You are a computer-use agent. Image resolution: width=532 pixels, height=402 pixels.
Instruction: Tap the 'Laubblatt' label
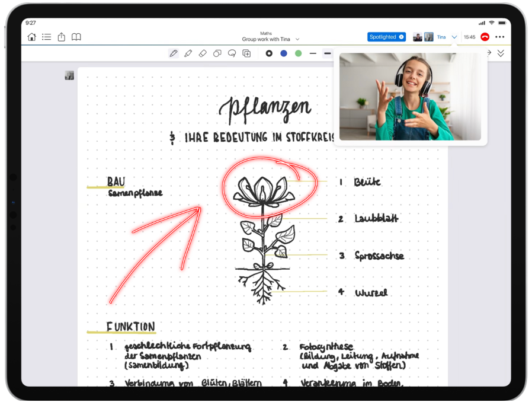(376, 218)
